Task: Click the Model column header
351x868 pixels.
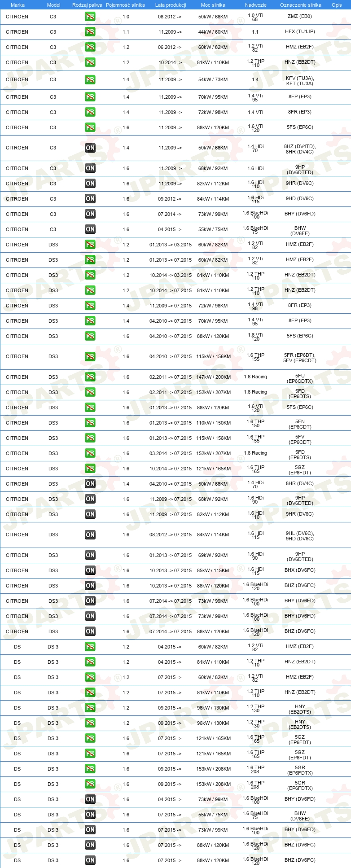Action: pos(53,5)
